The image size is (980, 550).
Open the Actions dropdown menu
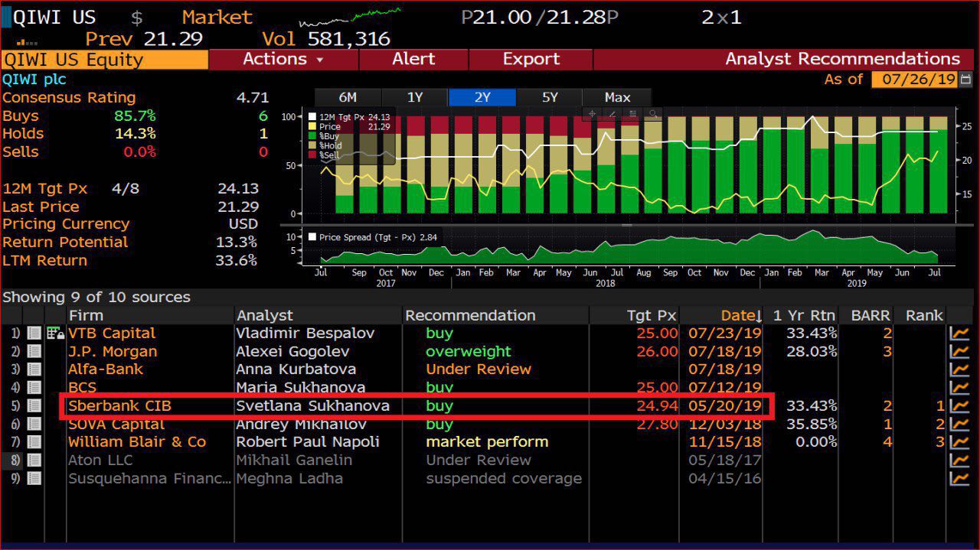click(283, 59)
